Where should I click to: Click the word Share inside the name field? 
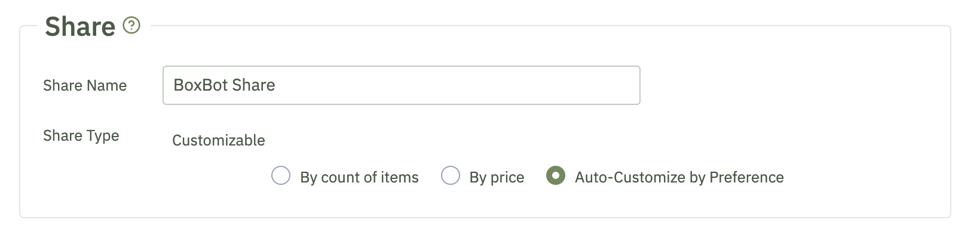tap(254, 85)
